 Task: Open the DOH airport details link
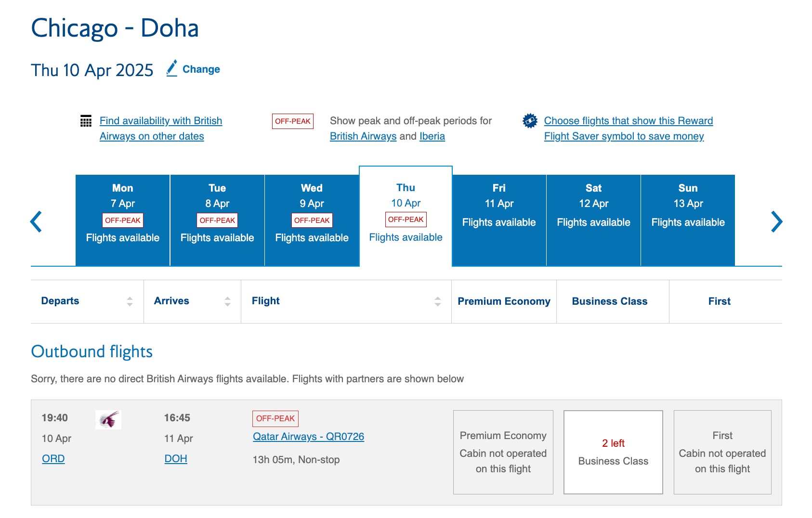[176, 458]
